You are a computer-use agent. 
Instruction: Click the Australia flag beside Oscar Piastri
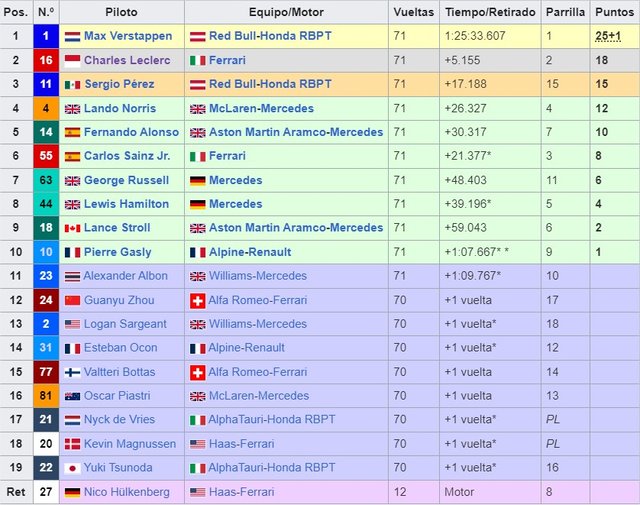pyautogui.click(x=72, y=396)
